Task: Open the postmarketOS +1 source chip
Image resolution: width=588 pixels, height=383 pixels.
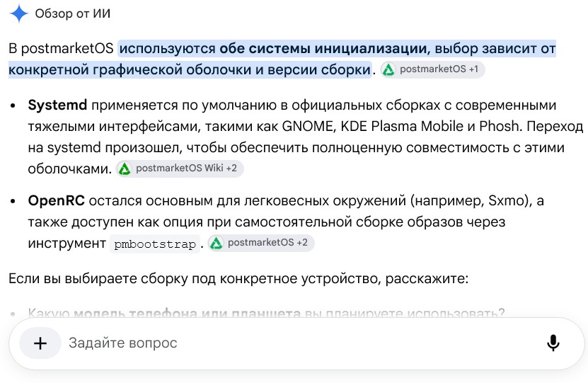Action: [x=432, y=69]
